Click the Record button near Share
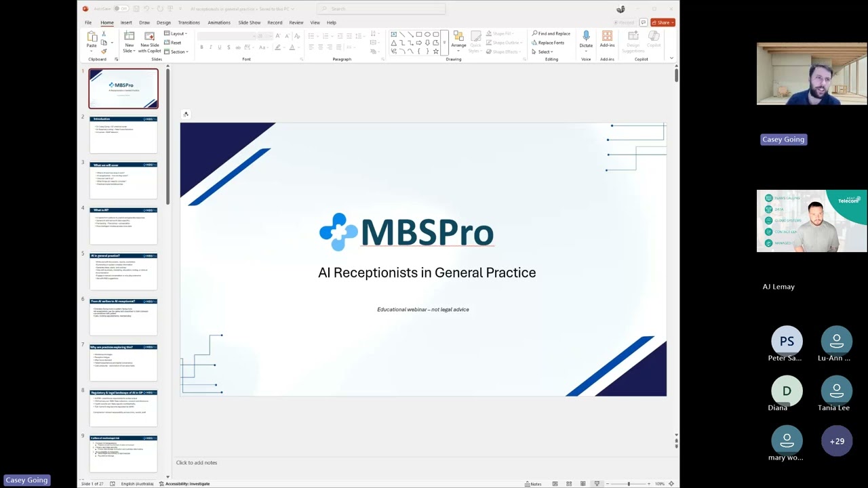Screen dimensions: 868x488 pyautogui.click(x=625, y=22)
